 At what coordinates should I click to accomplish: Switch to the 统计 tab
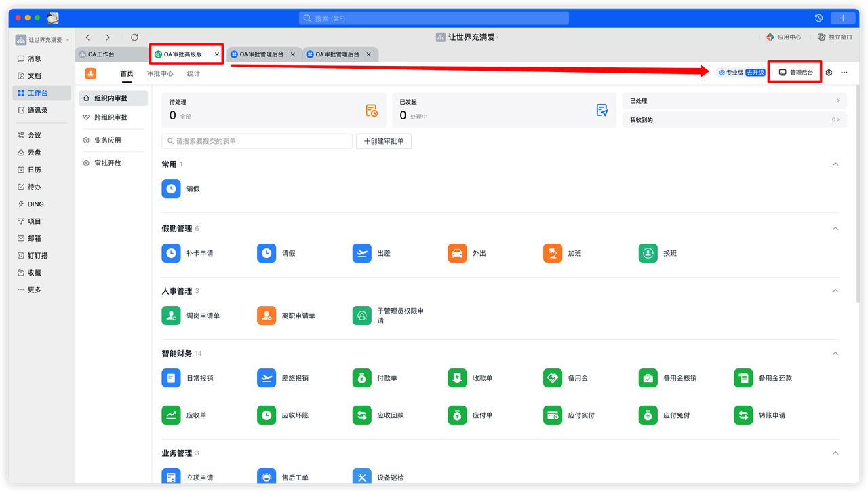click(x=193, y=73)
